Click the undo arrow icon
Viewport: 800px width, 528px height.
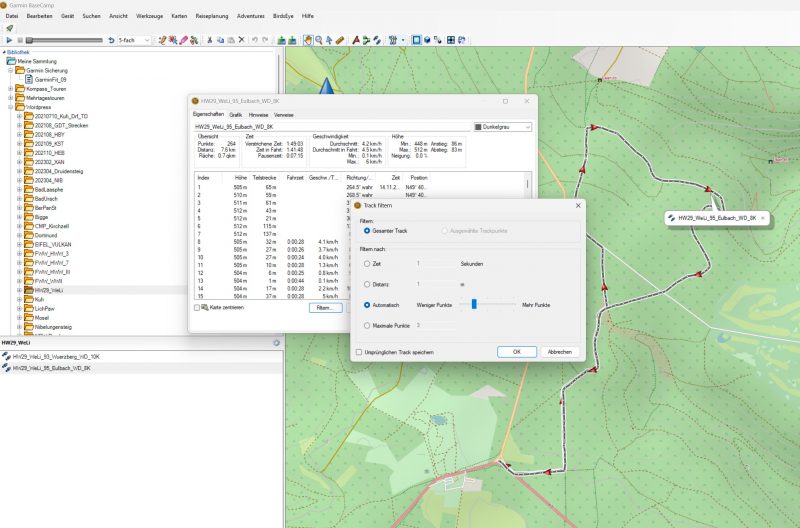tap(255, 40)
